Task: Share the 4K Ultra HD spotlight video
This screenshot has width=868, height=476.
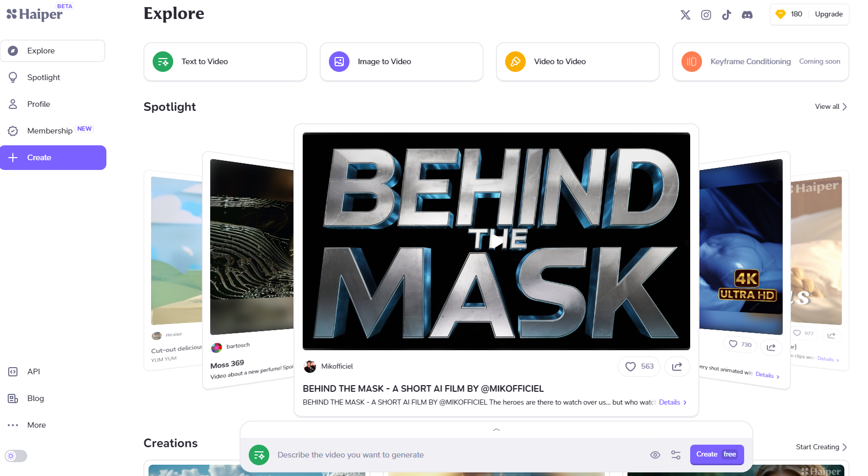Action: 771,348
